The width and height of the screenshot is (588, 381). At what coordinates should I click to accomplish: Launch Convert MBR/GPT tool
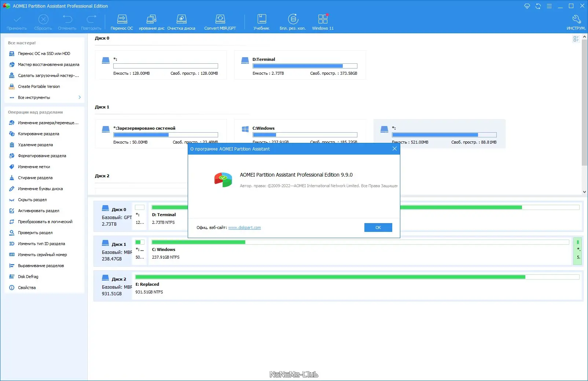220,22
